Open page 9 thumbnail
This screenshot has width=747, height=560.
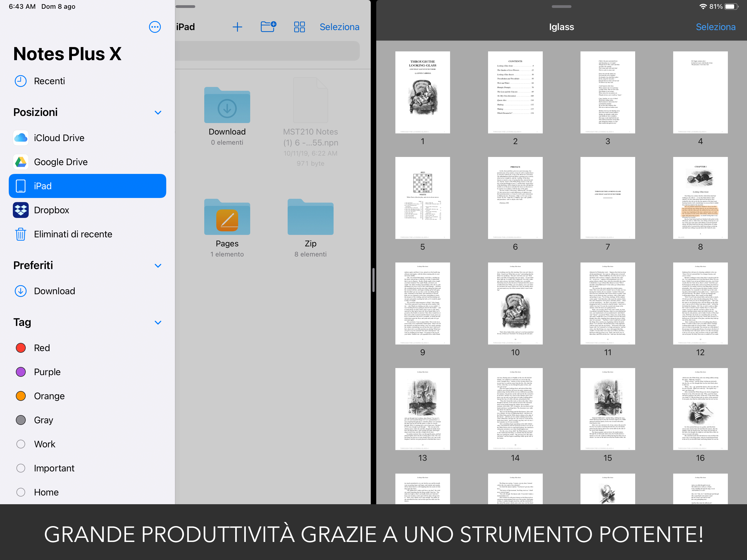[x=422, y=303]
